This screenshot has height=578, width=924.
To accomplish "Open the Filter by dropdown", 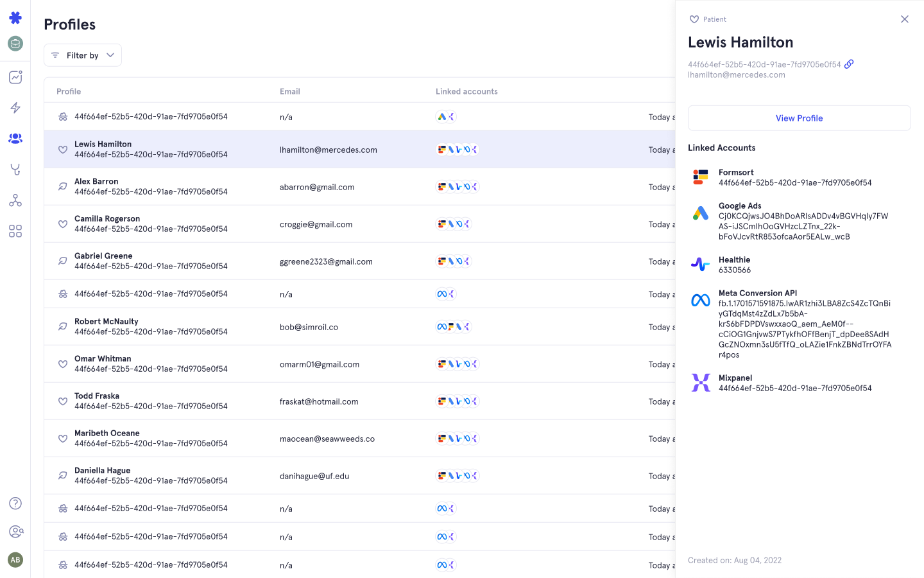I will [x=83, y=55].
